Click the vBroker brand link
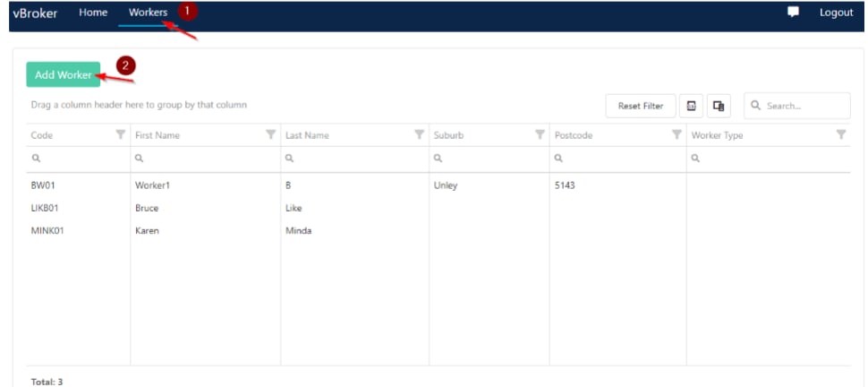868x387 pixels. 35,13
